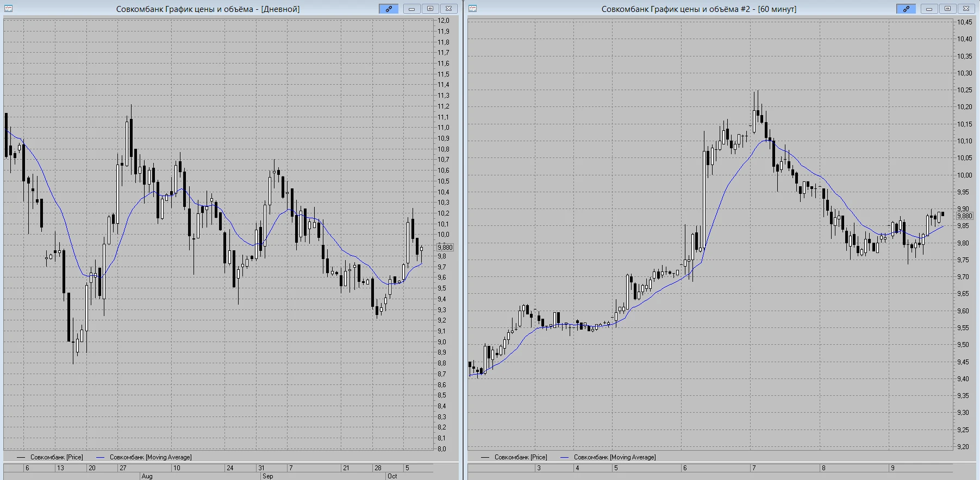Click Совкомбанк [Moving Average] legend in the 60-minute chart
The image size is (980, 480).
click(615, 457)
